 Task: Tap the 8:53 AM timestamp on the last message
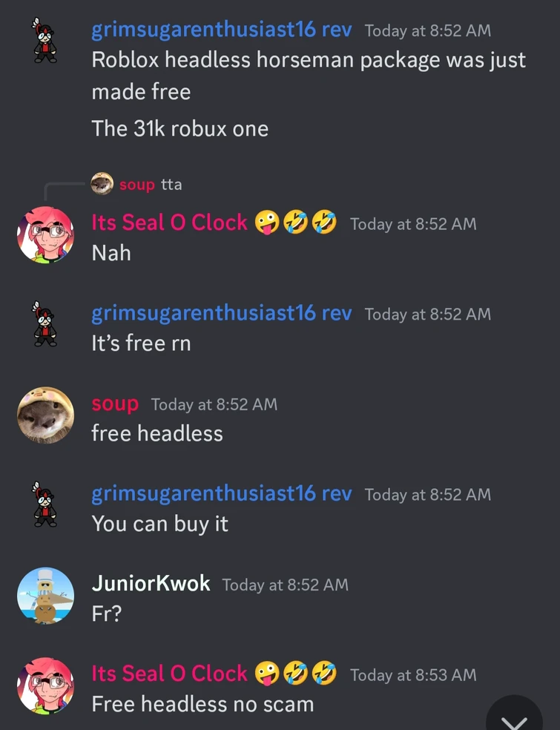point(413,674)
